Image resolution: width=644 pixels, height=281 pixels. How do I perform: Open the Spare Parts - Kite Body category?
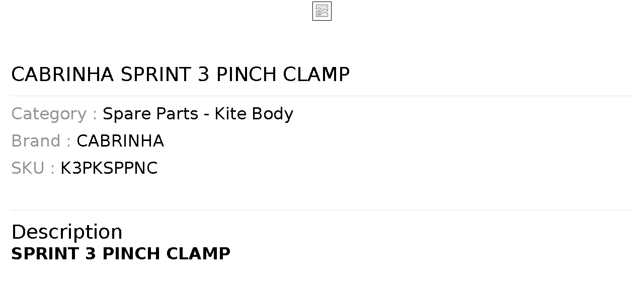(x=198, y=114)
